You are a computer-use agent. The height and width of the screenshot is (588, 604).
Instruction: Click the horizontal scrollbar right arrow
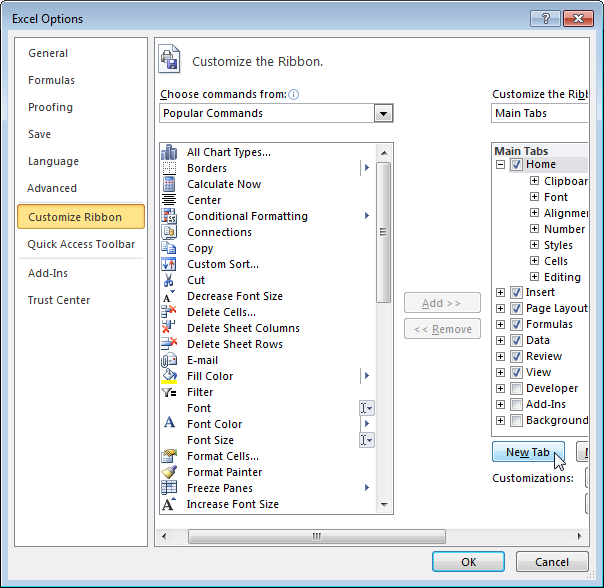[x=579, y=536]
